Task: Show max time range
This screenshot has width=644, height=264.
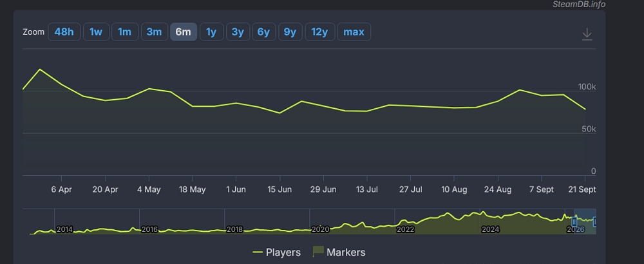Action: 354,32
